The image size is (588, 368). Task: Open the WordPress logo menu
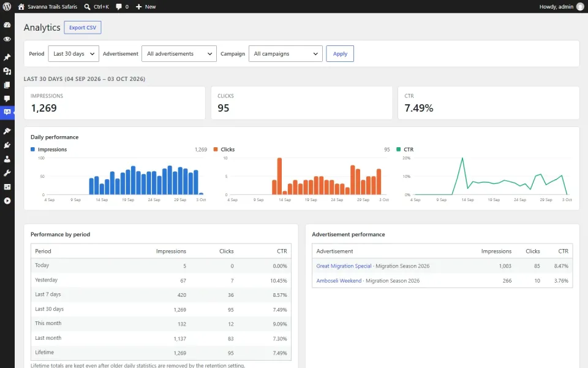pyautogui.click(x=7, y=6)
